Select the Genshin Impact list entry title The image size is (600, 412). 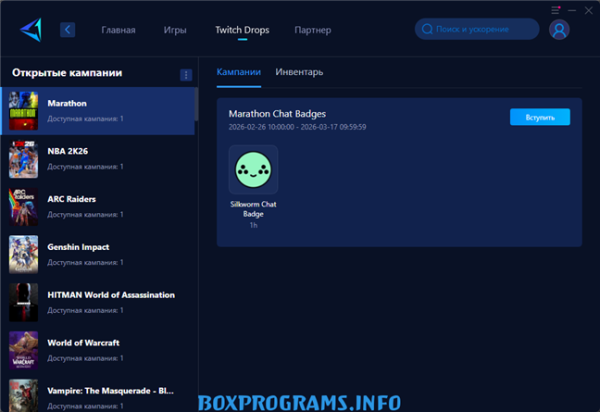(78, 247)
